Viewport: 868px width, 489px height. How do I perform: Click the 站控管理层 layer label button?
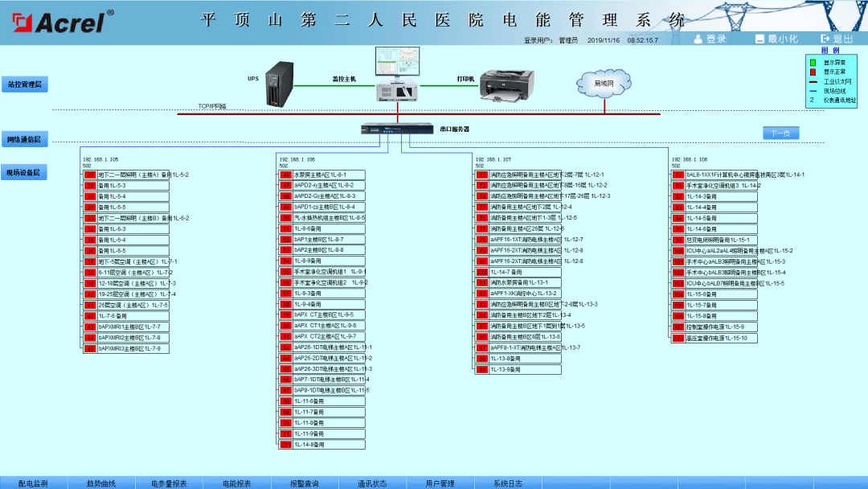(x=24, y=84)
